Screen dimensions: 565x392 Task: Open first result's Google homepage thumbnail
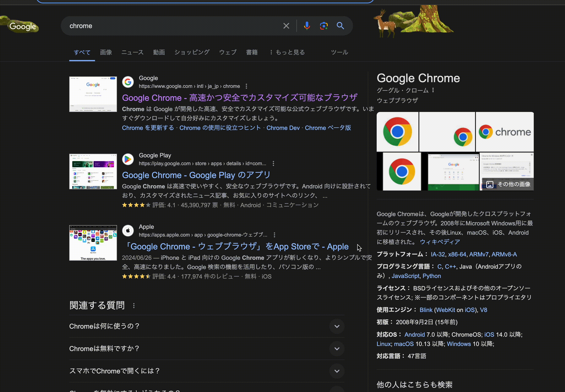pos(93,94)
